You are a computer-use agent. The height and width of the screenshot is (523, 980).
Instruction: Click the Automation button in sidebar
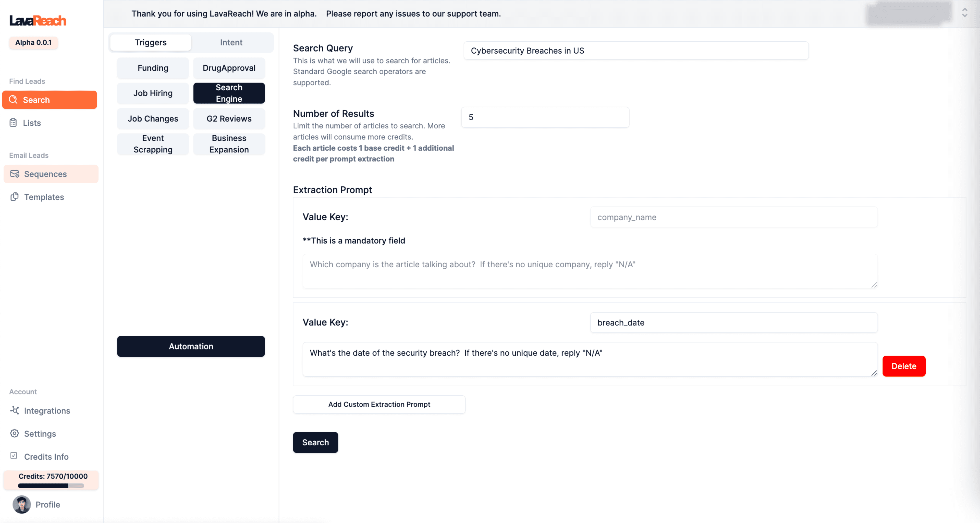[191, 346]
